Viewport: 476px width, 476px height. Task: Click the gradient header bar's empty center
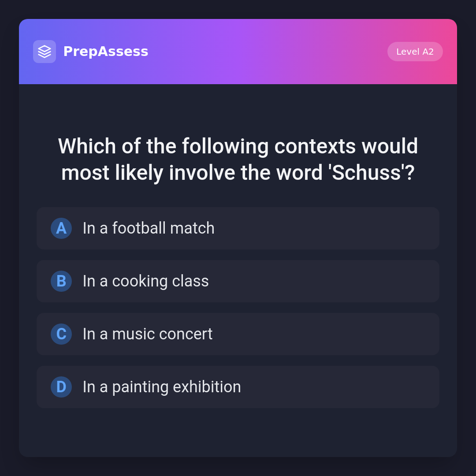click(x=264, y=52)
